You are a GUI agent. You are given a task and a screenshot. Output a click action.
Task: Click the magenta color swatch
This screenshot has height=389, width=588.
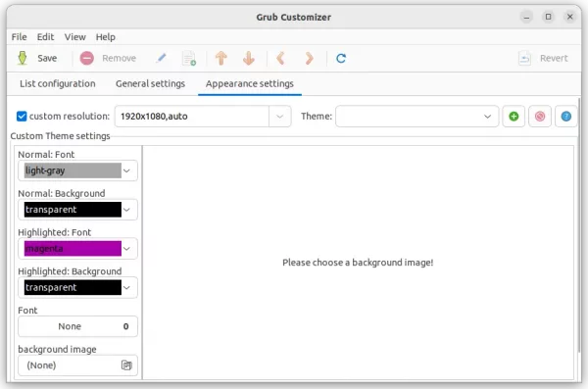[x=73, y=249]
